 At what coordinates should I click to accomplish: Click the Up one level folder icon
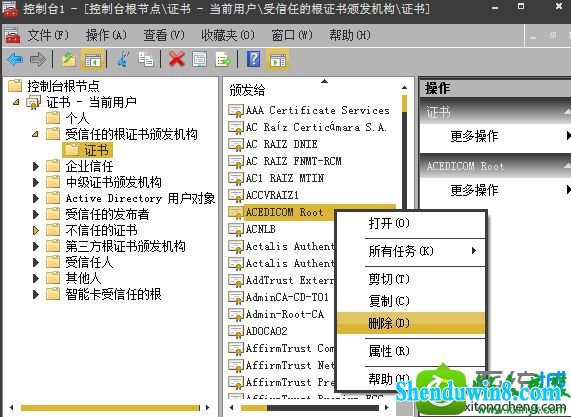[x=69, y=59]
